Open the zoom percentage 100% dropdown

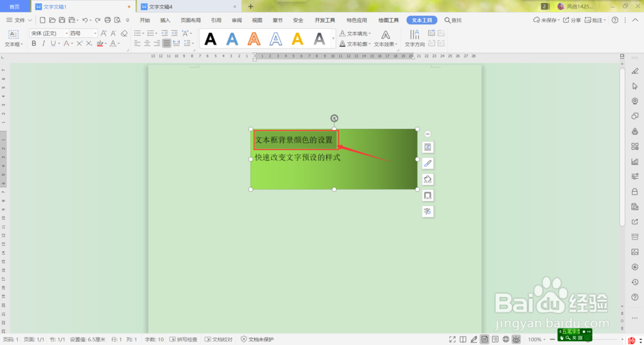[537, 339]
